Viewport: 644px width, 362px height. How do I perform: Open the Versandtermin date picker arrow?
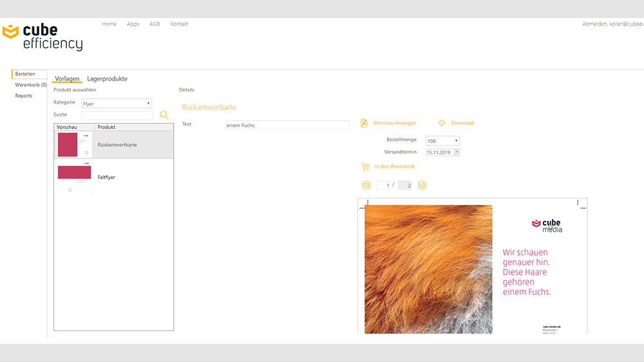point(457,152)
